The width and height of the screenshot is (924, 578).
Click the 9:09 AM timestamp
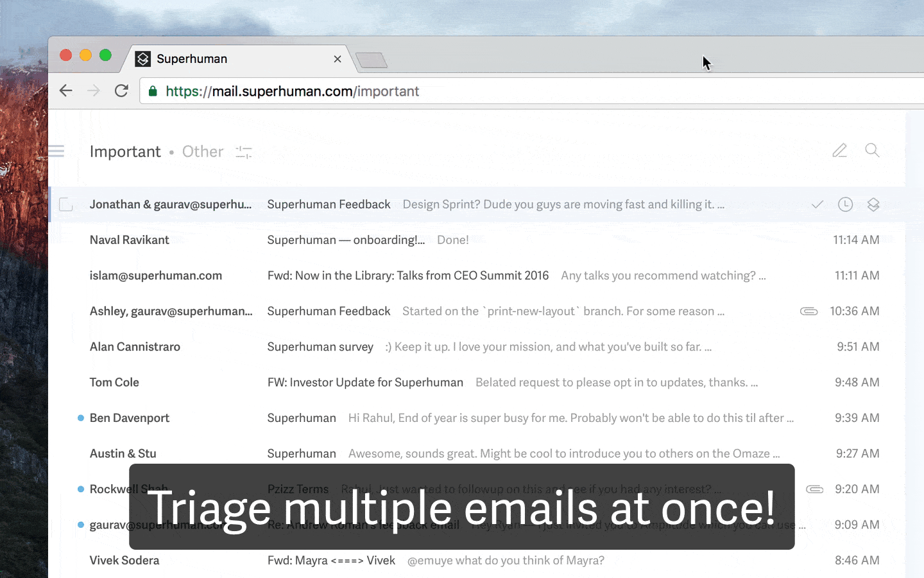pos(857,525)
